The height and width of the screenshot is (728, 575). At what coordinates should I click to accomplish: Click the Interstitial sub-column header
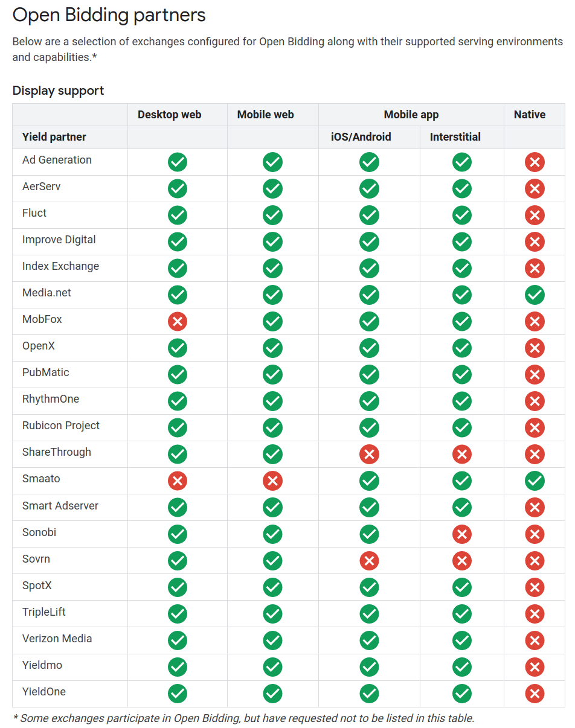tap(455, 137)
